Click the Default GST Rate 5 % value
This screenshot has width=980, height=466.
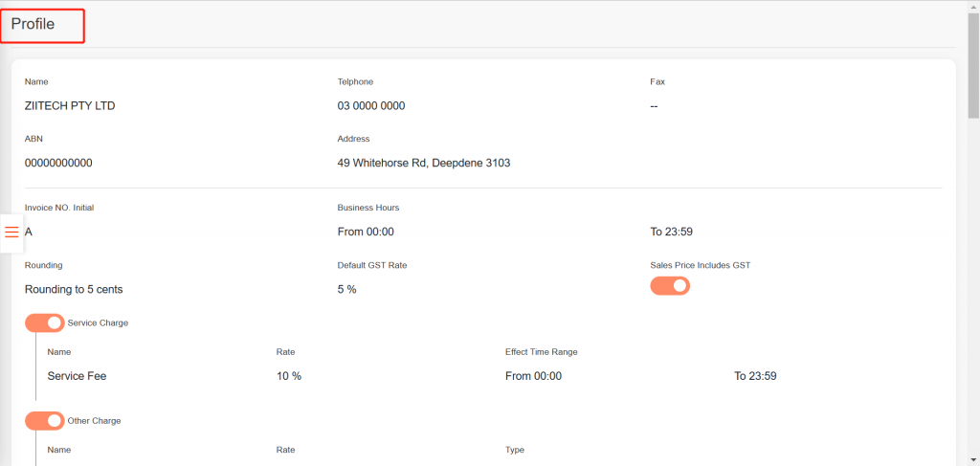tap(346, 289)
